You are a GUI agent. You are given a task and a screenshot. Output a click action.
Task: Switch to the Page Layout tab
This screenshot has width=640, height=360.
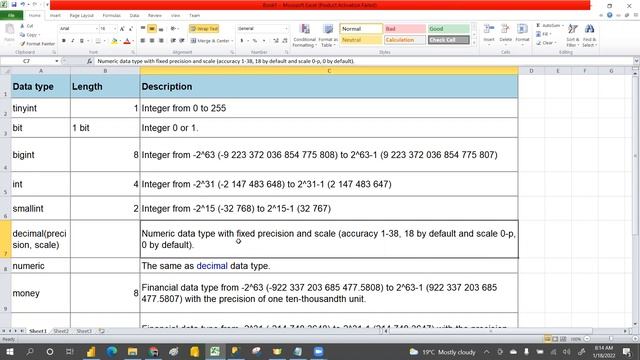coord(82,16)
